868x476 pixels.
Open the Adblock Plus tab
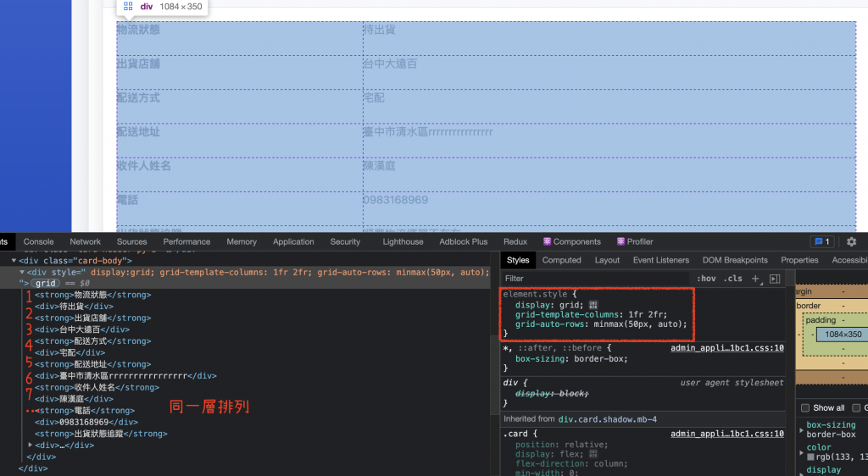pos(464,241)
